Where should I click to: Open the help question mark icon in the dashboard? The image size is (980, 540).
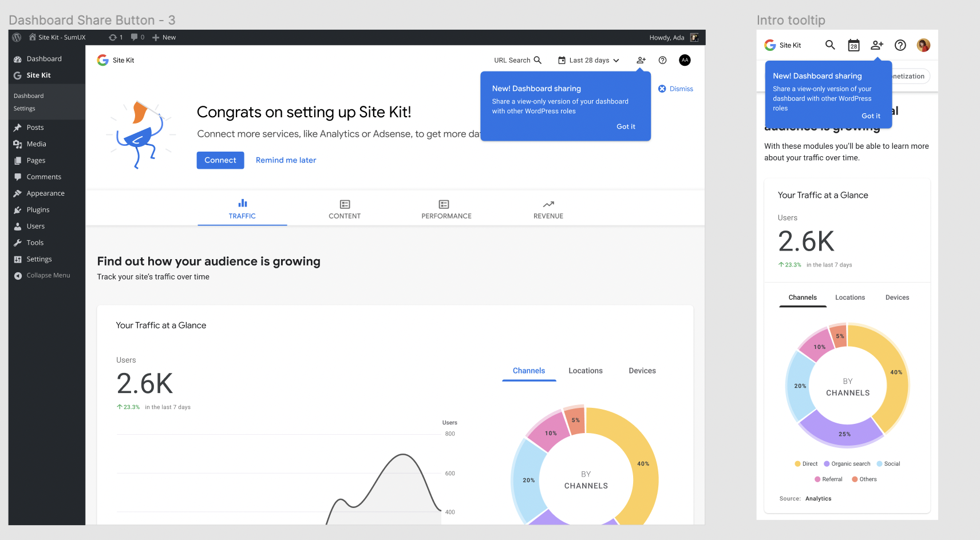coord(662,60)
